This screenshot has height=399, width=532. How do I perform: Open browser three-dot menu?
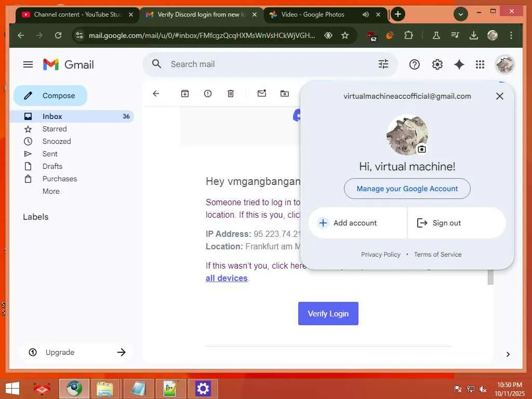511,35
